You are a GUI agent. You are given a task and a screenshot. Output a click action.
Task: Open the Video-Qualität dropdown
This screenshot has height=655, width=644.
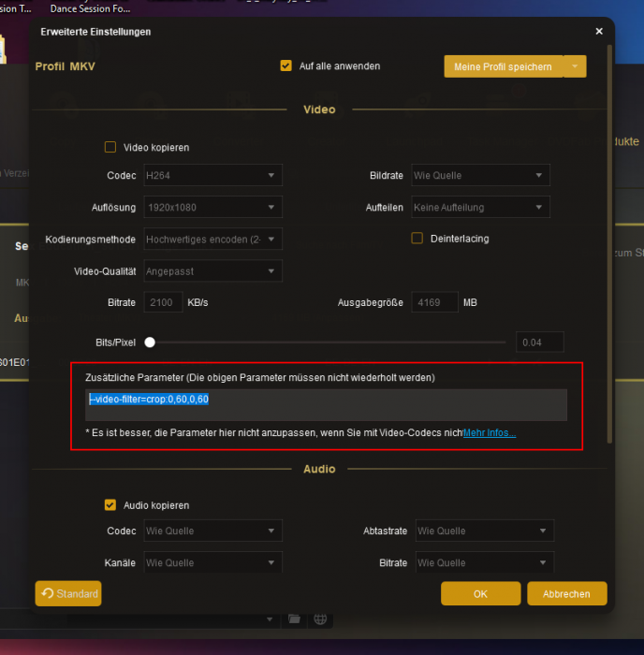(212, 271)
